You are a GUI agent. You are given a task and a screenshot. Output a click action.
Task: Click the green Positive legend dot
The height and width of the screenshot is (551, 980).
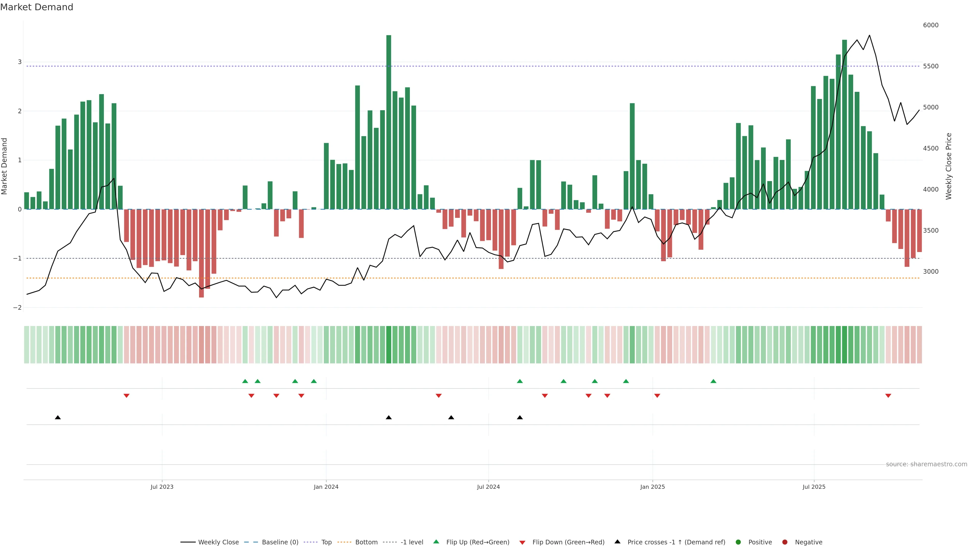pyautogui.click(x=738, y=542)
